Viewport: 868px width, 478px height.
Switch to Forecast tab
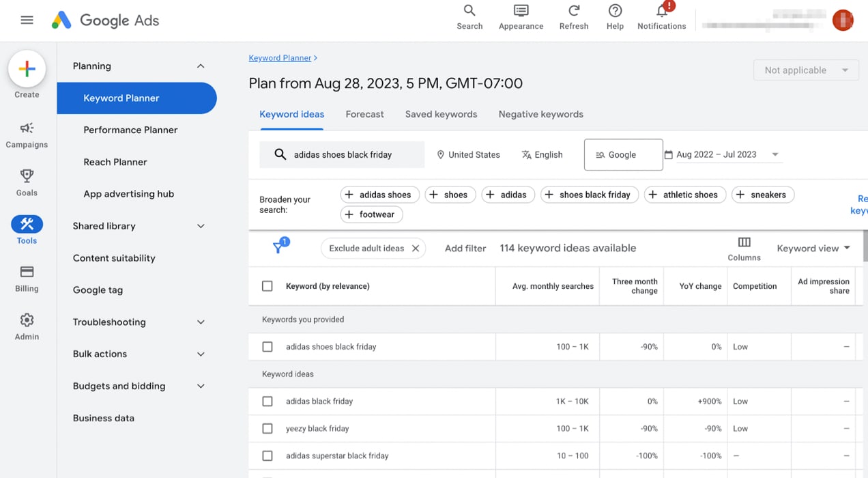pos(364,115)
